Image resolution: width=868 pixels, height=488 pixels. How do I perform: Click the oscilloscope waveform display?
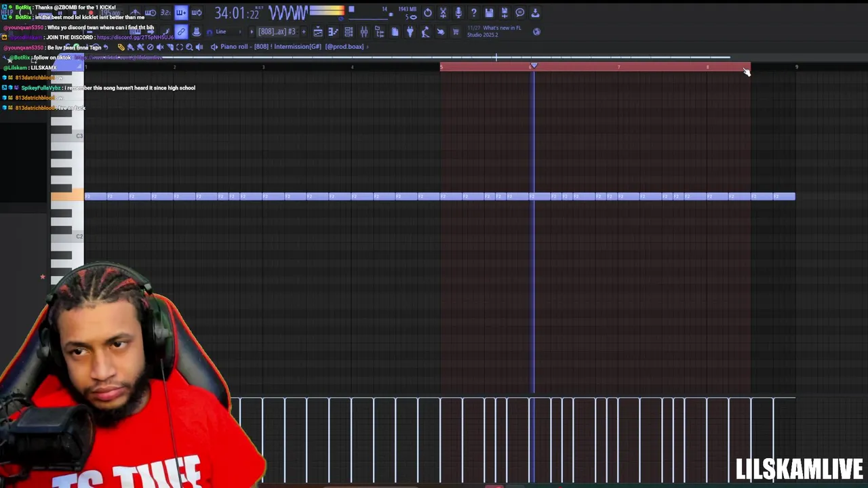(x=288, y=13)
